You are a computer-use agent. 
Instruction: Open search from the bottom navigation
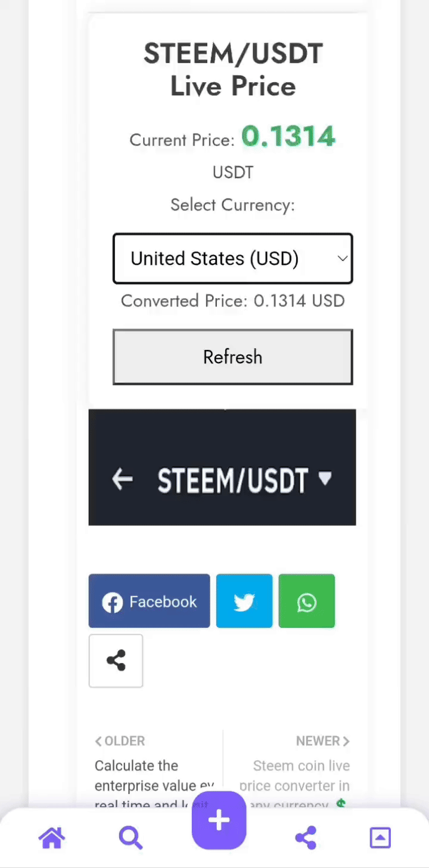pyautogui.click(x=130, y=838)
